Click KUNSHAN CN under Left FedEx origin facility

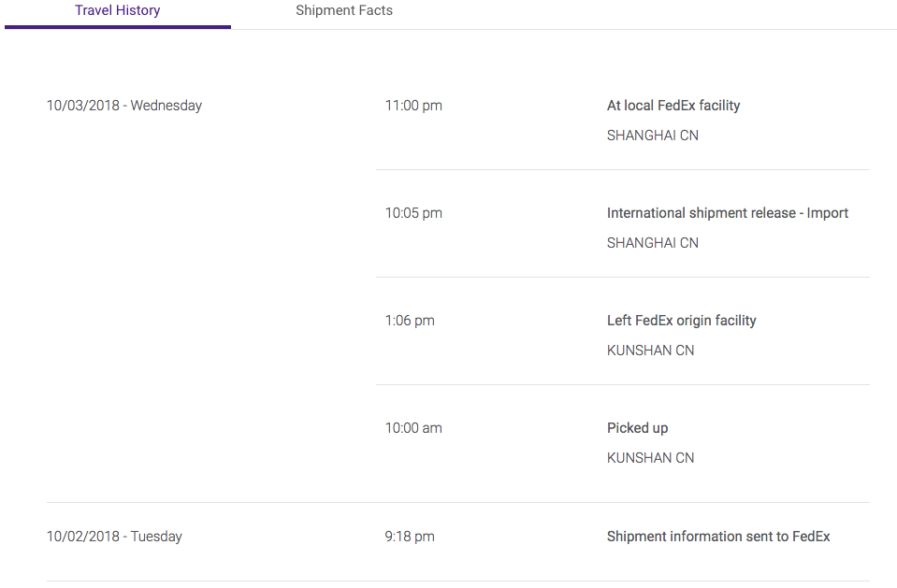coord(651,351)
